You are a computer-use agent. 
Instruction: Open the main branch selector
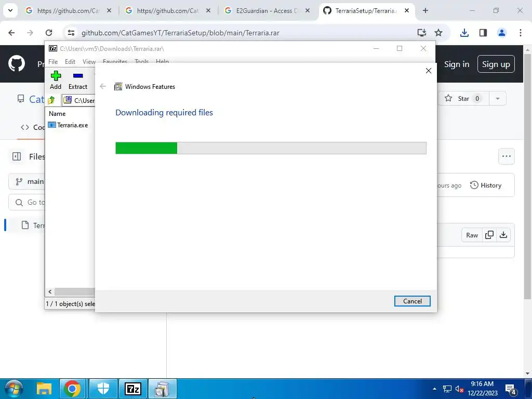click(x=27, y=181)
